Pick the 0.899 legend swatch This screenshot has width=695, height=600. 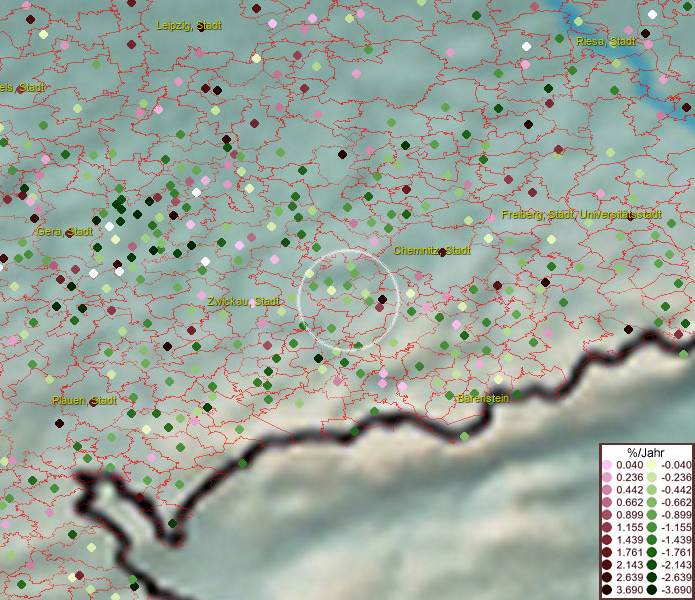[x=607, y=515]
